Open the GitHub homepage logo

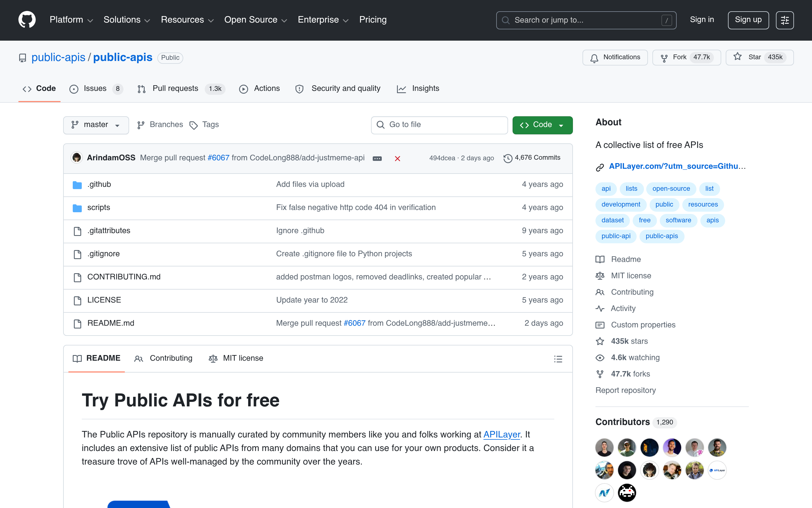pos(27,20)
